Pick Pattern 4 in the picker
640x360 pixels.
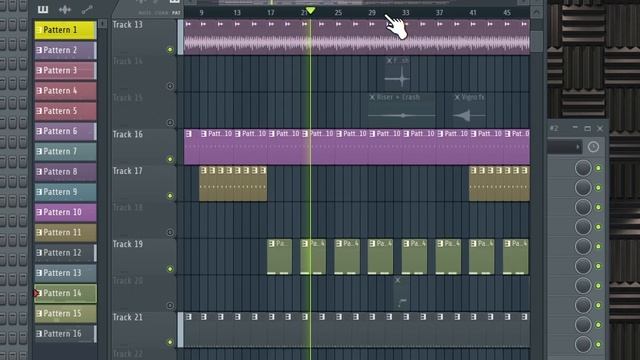[x=65, y=91]
